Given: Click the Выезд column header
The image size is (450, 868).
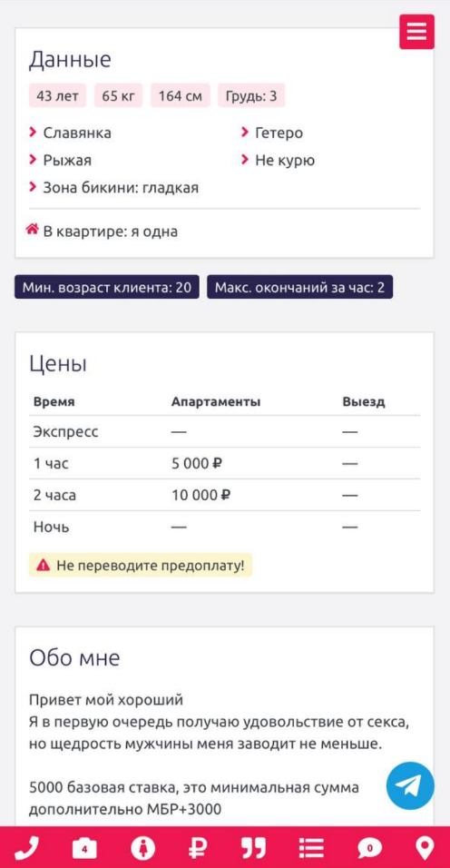Looking at the screenshot, I should 363,402.
